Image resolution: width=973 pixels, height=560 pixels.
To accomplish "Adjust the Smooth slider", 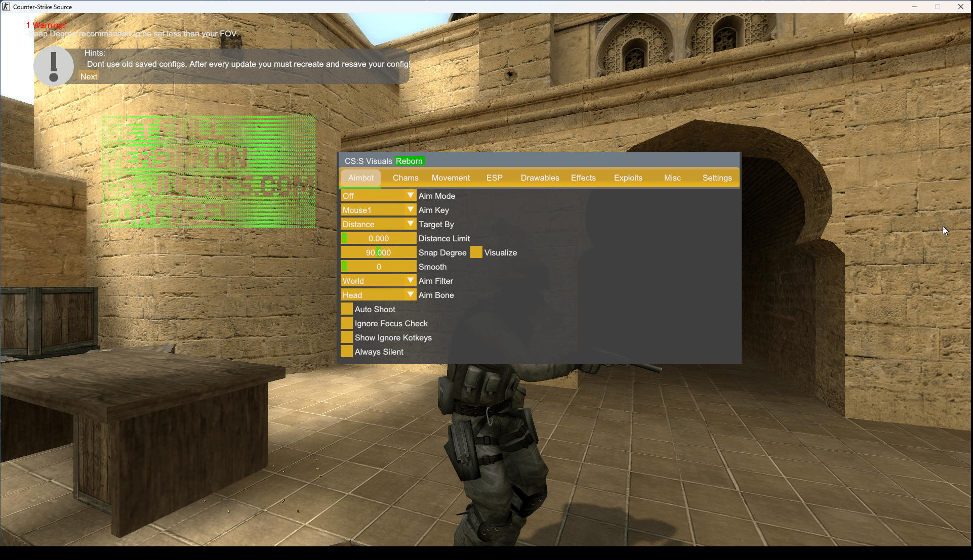I will (x=379, y=267).
